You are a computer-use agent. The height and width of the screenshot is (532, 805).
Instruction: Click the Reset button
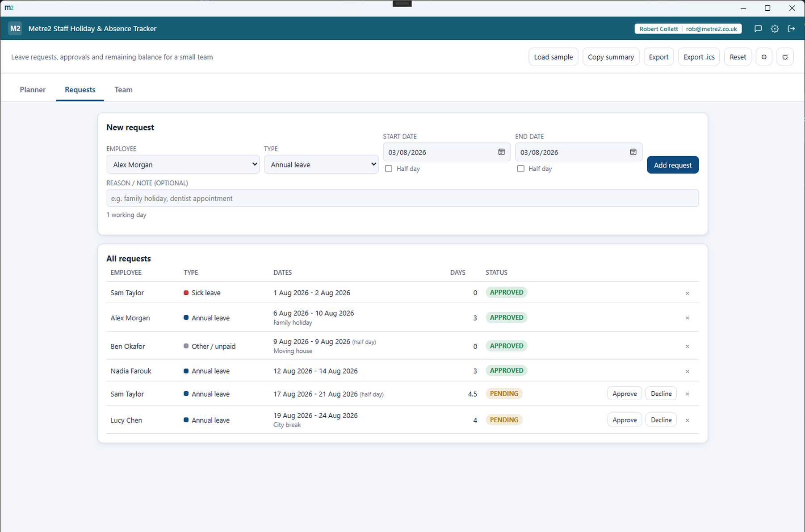(x=738, y=57)
